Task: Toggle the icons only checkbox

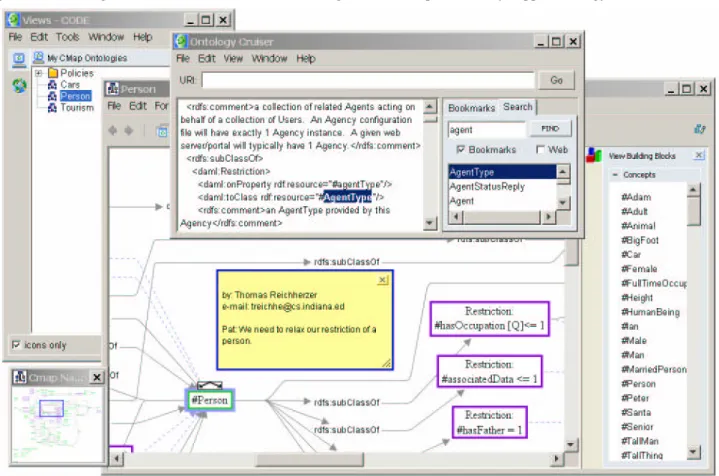Action: [16, 344]
